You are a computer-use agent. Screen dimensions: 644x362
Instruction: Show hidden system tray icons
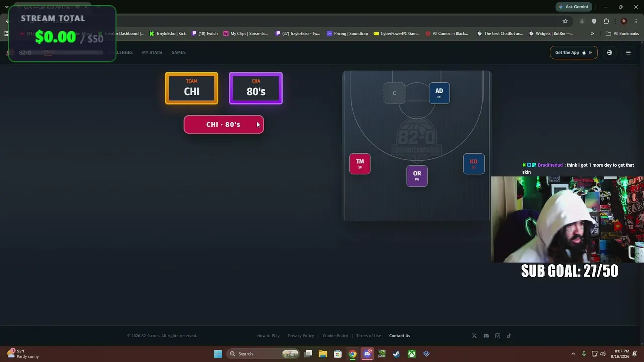573,354
